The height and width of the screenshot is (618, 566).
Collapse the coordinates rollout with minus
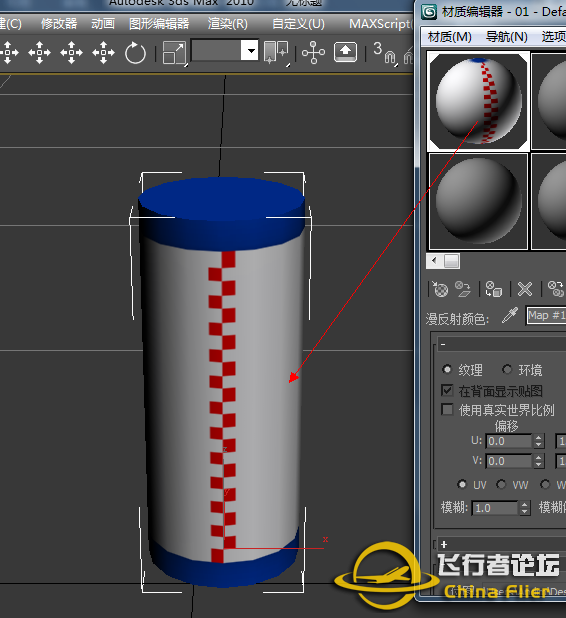point(443,344)
